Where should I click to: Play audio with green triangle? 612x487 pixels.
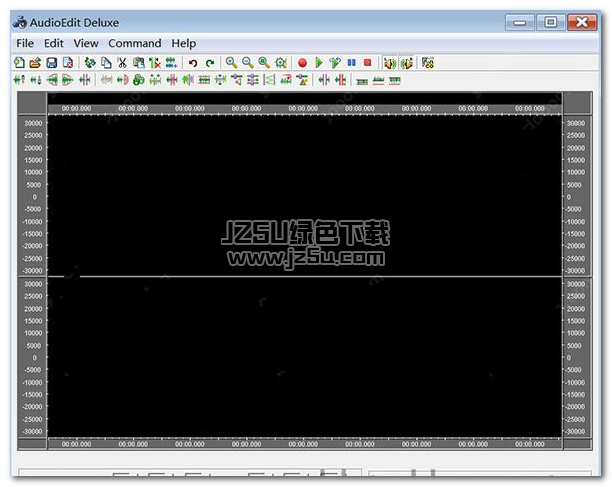[319, 62]
